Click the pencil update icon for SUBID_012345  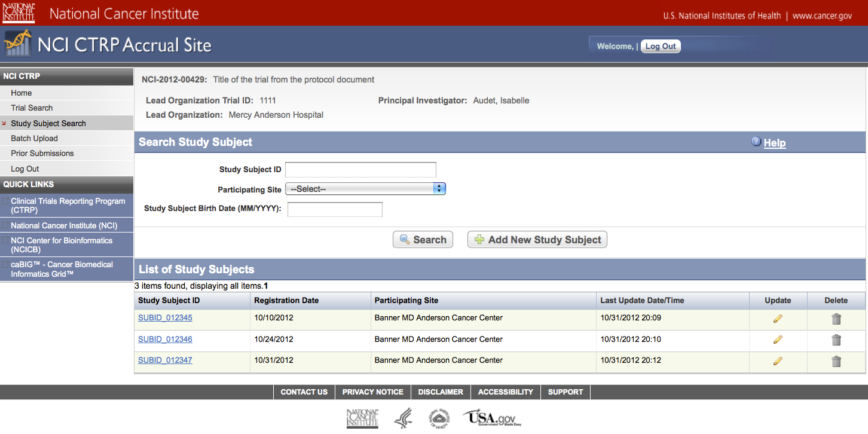(778, 319)
